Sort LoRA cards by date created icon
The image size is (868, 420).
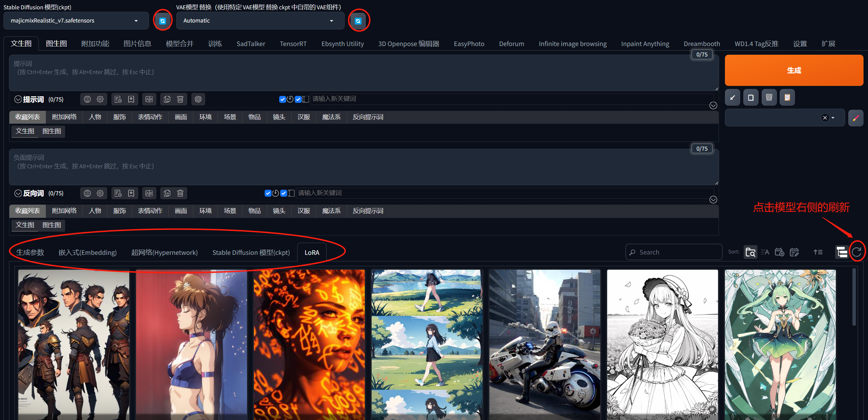(780, 252)
